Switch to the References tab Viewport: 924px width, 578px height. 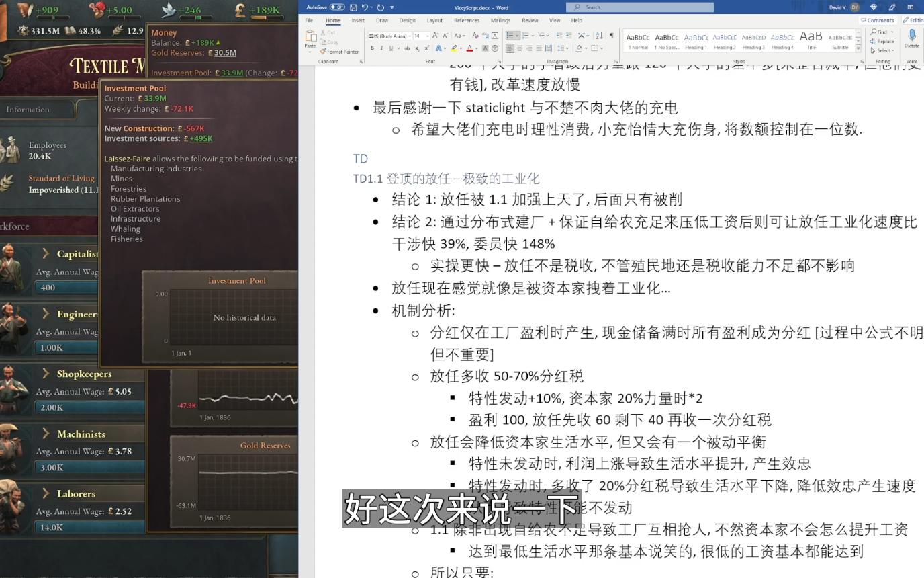coord(467,20)
